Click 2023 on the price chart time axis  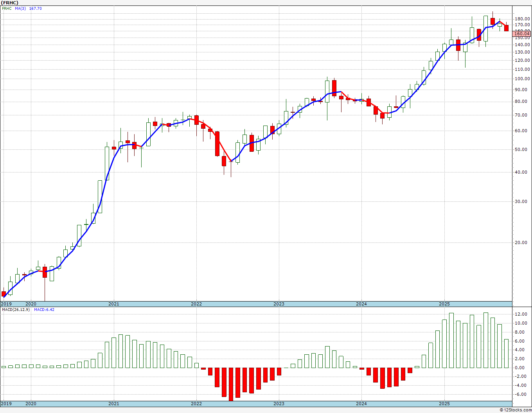pos(279,304)
